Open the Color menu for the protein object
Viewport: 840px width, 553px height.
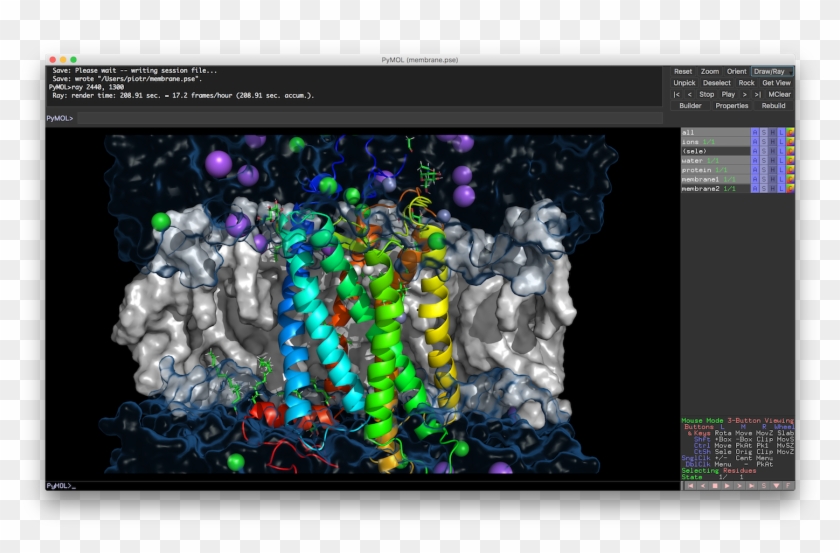790,169
